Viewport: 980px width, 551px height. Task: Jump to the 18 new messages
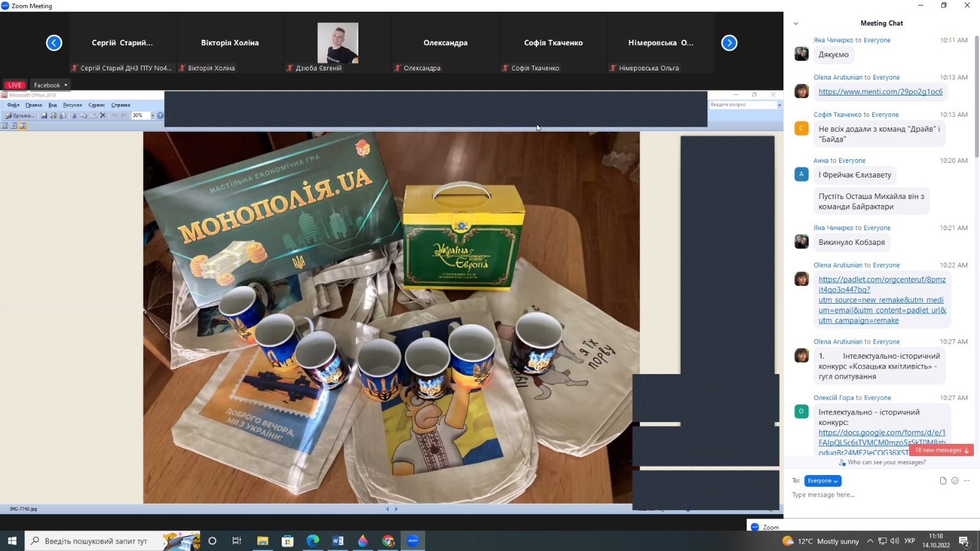point(941,450)
